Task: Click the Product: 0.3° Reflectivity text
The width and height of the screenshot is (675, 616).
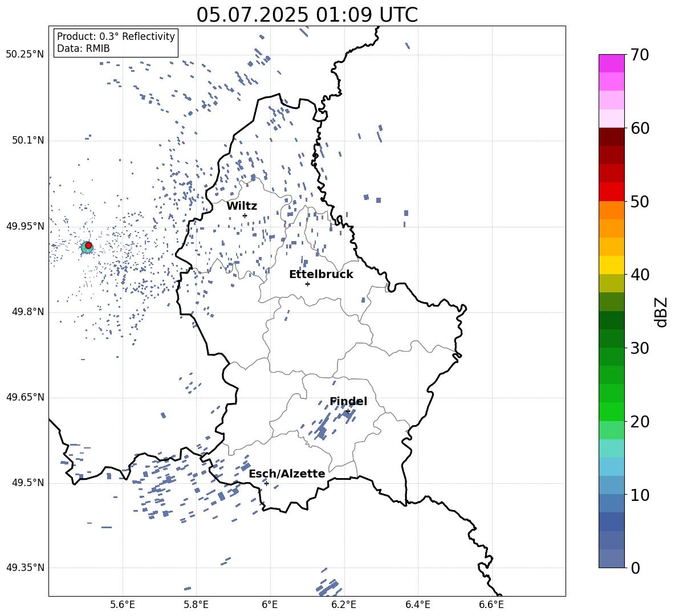Action: pos(116,36)
